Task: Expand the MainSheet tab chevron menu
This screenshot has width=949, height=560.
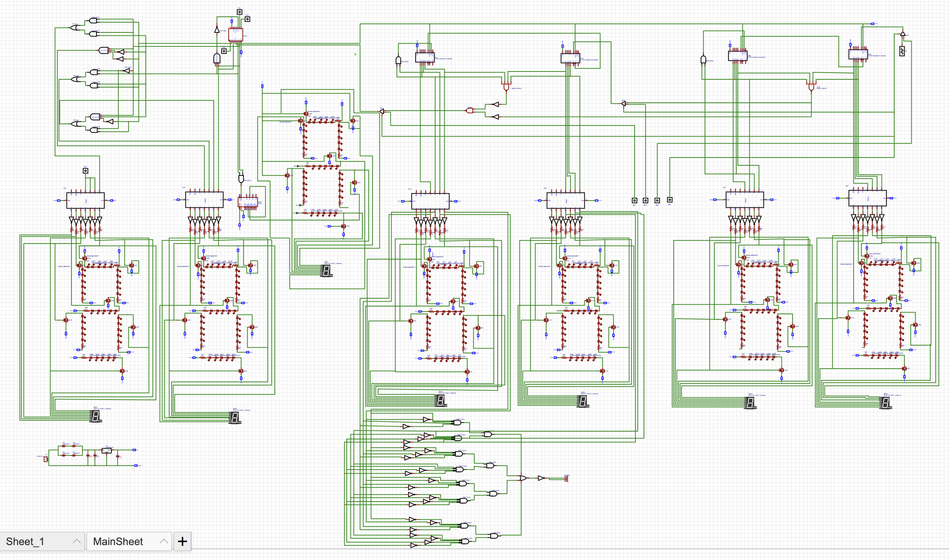Action: pos(164,541)
